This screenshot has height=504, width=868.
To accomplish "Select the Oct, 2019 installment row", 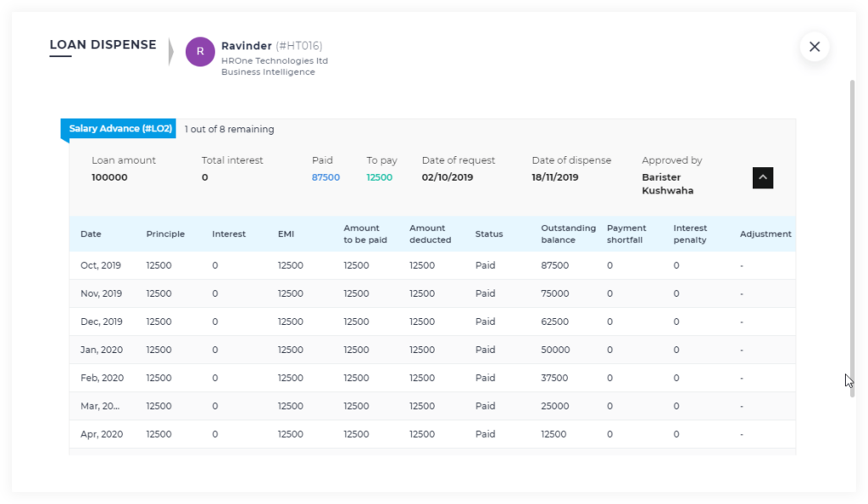I will coord(339,265).
